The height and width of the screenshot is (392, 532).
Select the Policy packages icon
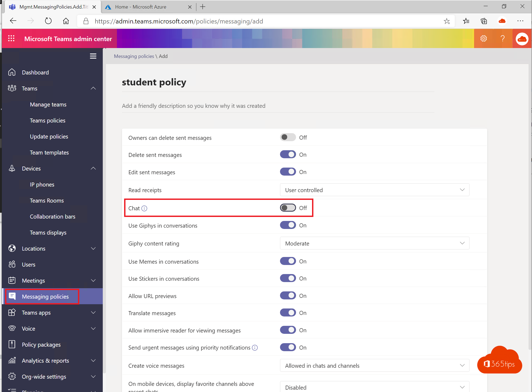[12, 344]
